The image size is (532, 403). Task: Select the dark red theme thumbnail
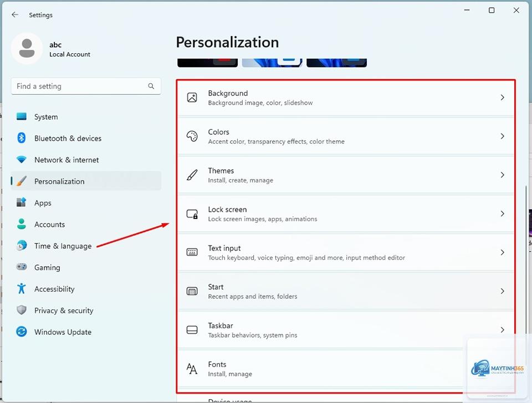click(x=207, y=63)
